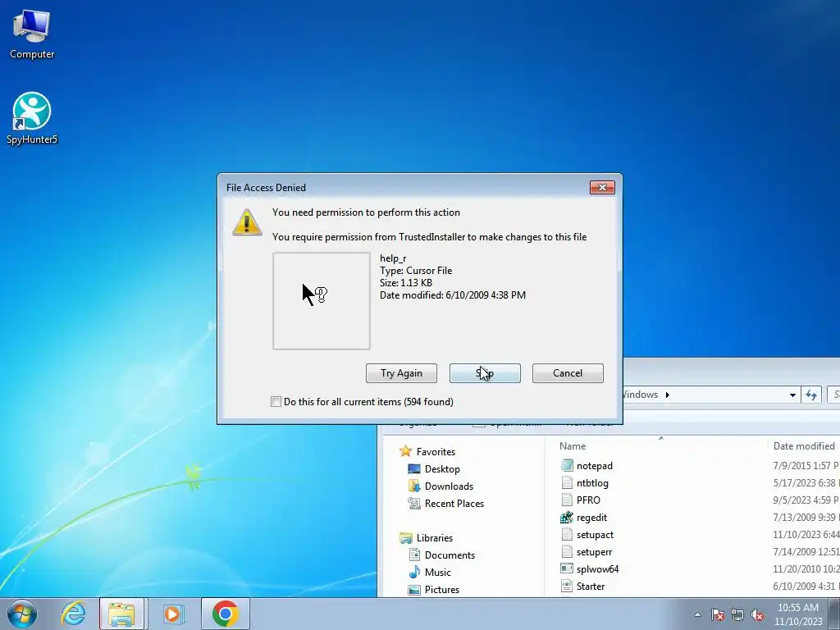Open Pictures library in navigation pane
The width and height of the screenshot is (840, 630).
[x=442, y=589]
